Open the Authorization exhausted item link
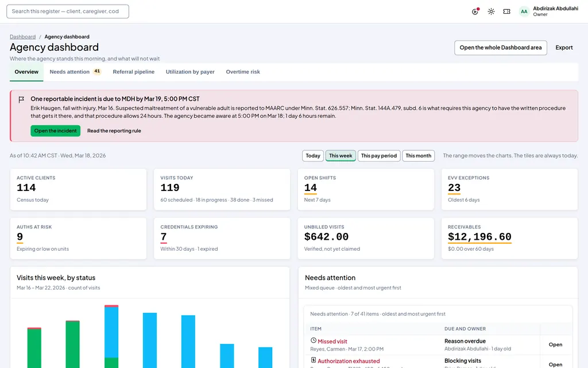This screenshot has width=588, height=368. (x=349, y=361)
